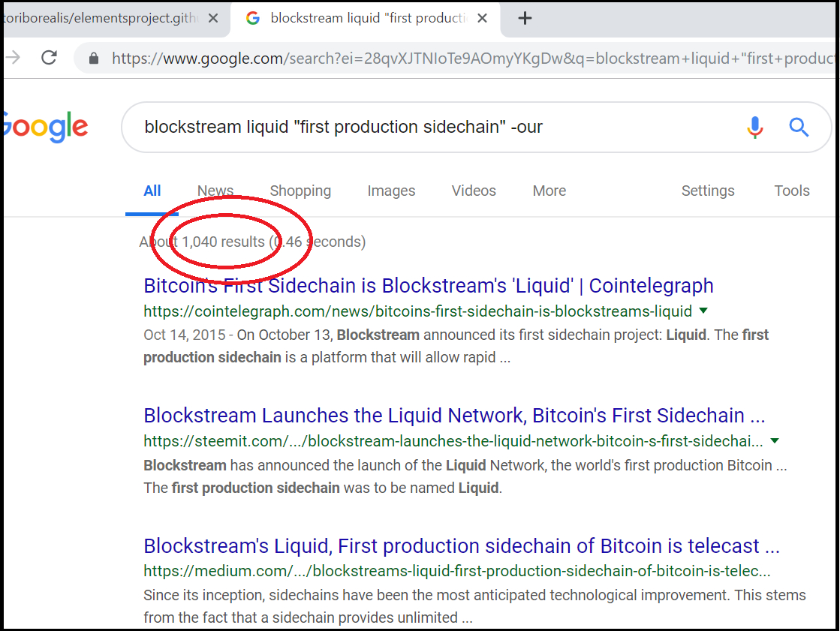Close the blockstream liquid search tab
This screenshot has width=840, height=631.
click(482, 18)
